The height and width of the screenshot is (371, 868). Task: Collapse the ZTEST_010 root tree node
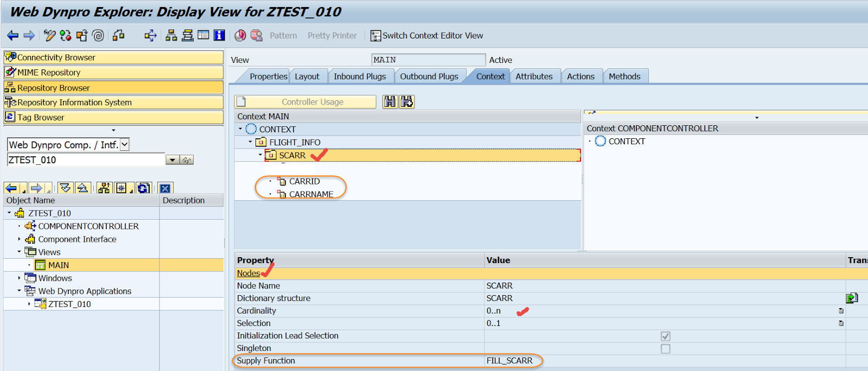[9, 213]
